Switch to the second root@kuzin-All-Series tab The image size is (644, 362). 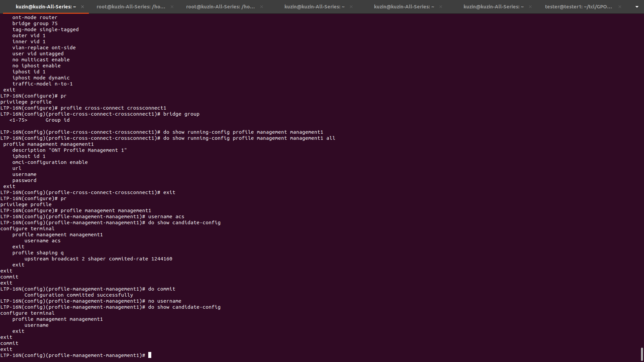click(220, 7)
